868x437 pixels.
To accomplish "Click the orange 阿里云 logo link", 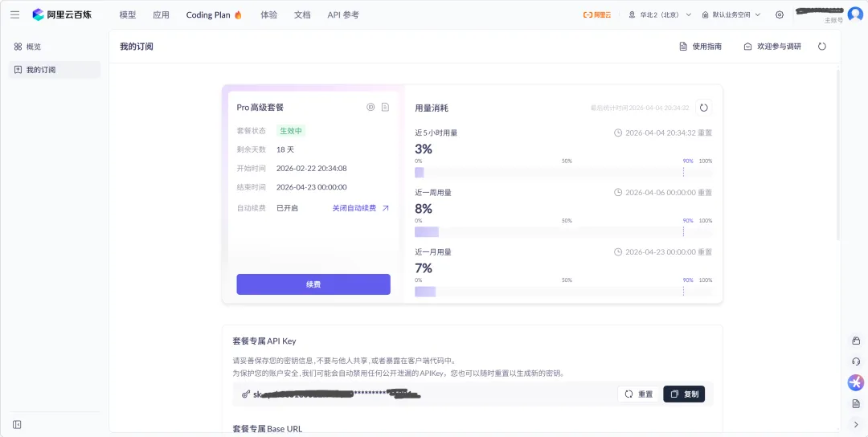I will click(x=596, y=15).
